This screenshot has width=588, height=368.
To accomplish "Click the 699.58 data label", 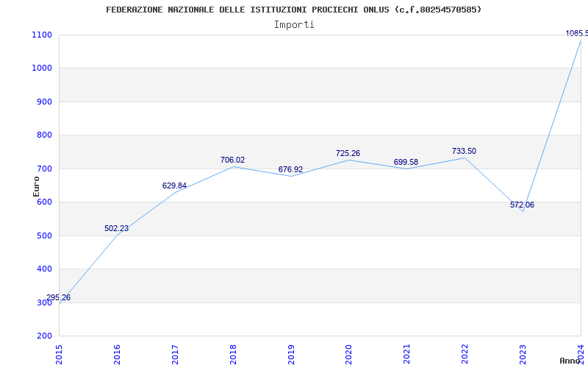I will [x=406, y=162].
